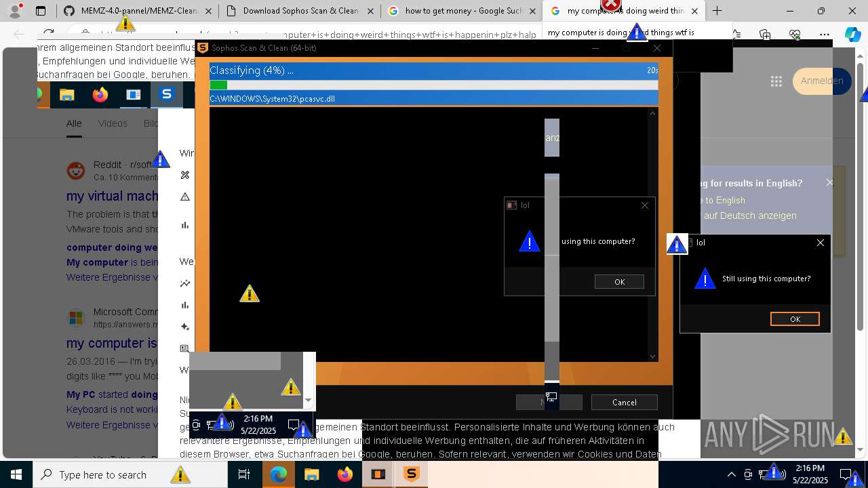This screenshot has width=868, height=488.
Task: Open the Browser essentials heart icon
Action: point(795,35)
